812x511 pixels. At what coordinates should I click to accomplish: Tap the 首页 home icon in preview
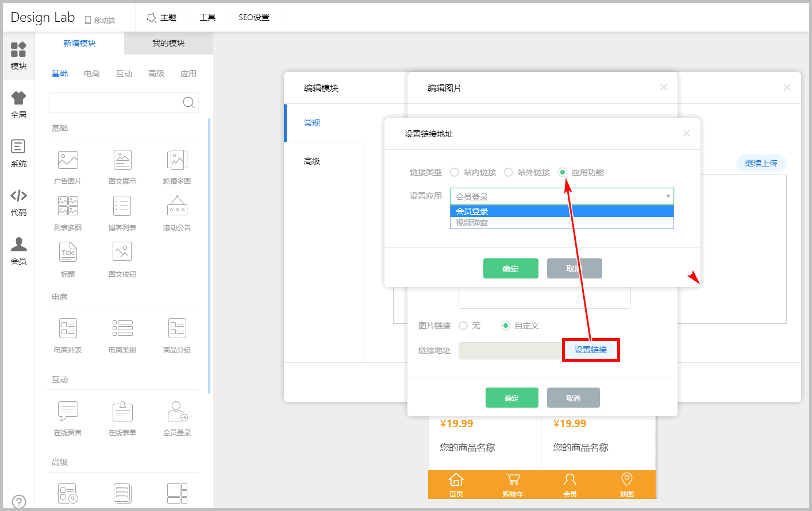coord(456,485)
